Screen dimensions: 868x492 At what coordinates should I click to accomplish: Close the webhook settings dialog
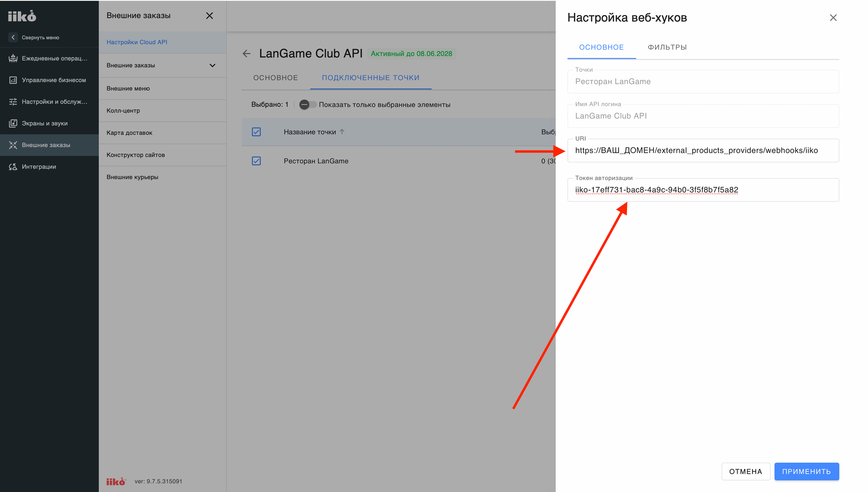(x=833, y=17)
